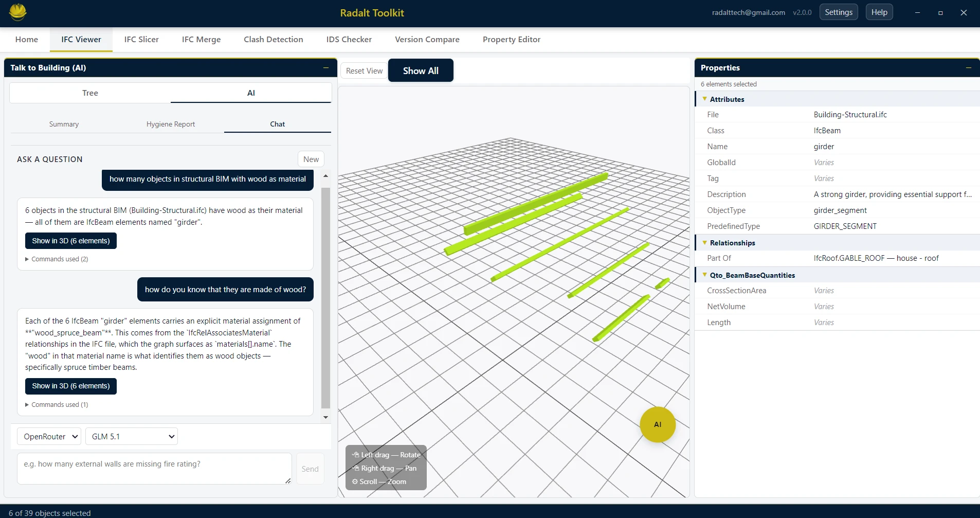Click the Radalt hard hat logo

pos(18,12)
